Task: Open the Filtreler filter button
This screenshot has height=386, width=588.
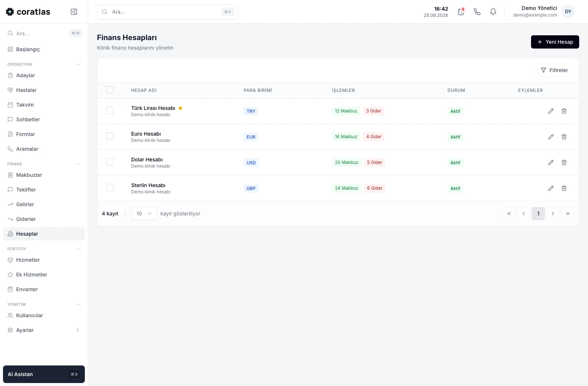Action: 554,70
